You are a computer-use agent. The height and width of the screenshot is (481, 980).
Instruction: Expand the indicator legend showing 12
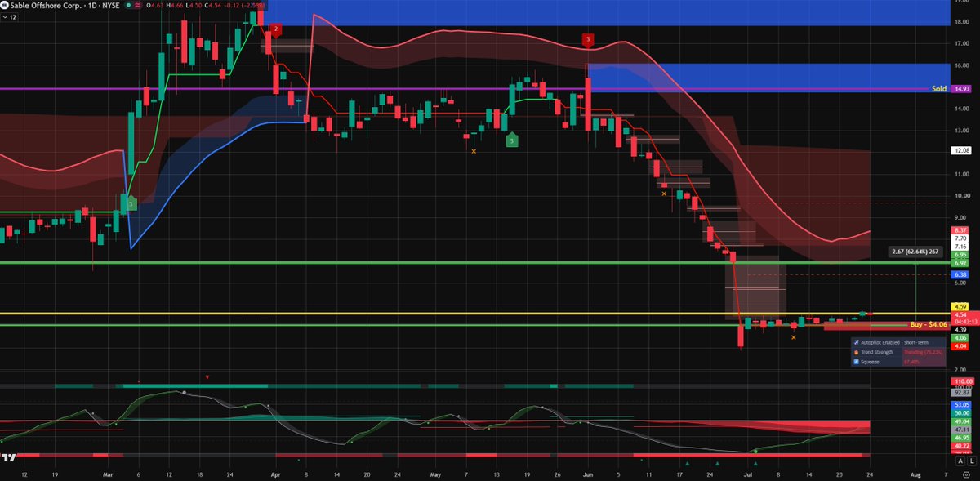11,19
